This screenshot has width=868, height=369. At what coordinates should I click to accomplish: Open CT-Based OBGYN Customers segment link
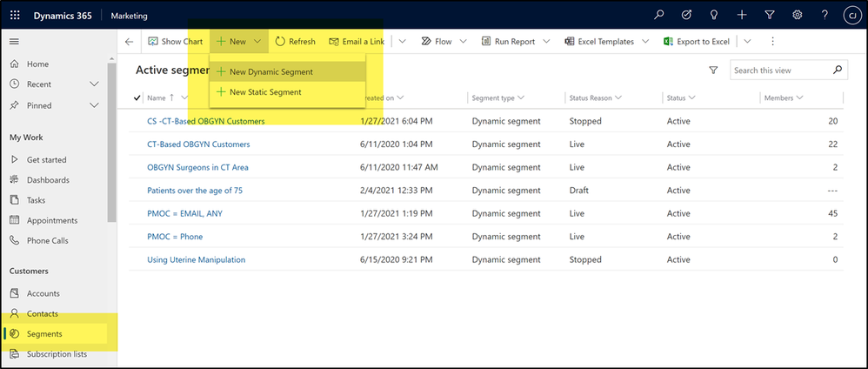(x=198, y=144)
